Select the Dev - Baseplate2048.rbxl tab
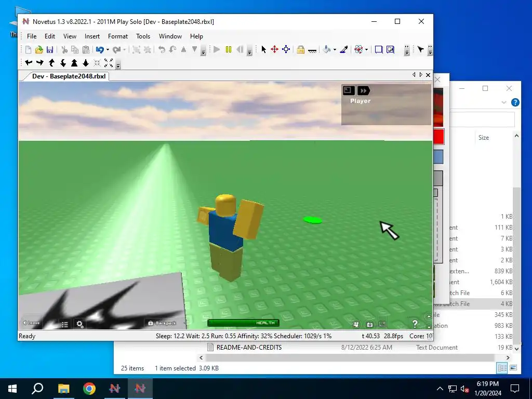Image resolution: width=532 pixels, height=399 pixels. pos(69,76)
